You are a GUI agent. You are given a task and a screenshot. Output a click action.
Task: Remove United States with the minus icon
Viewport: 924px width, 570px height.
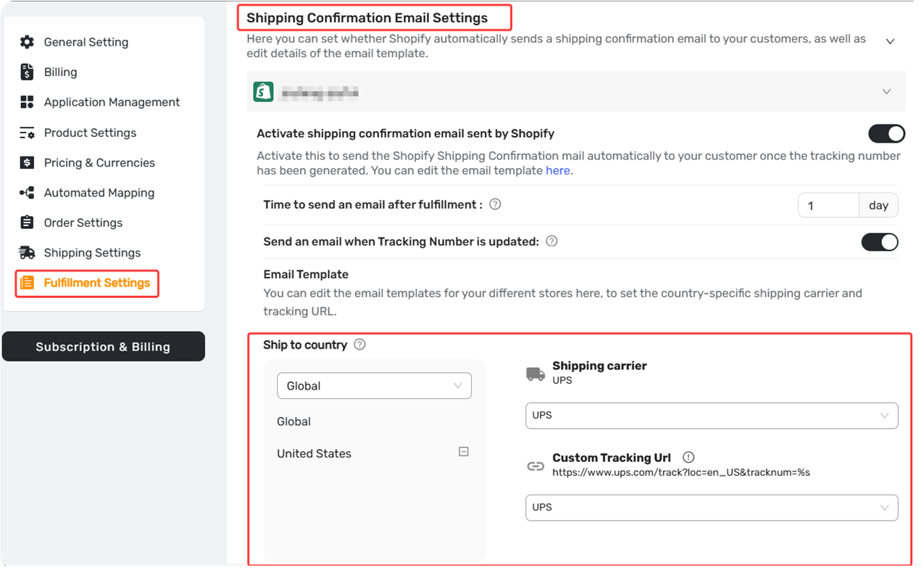(x=464, y=452)
